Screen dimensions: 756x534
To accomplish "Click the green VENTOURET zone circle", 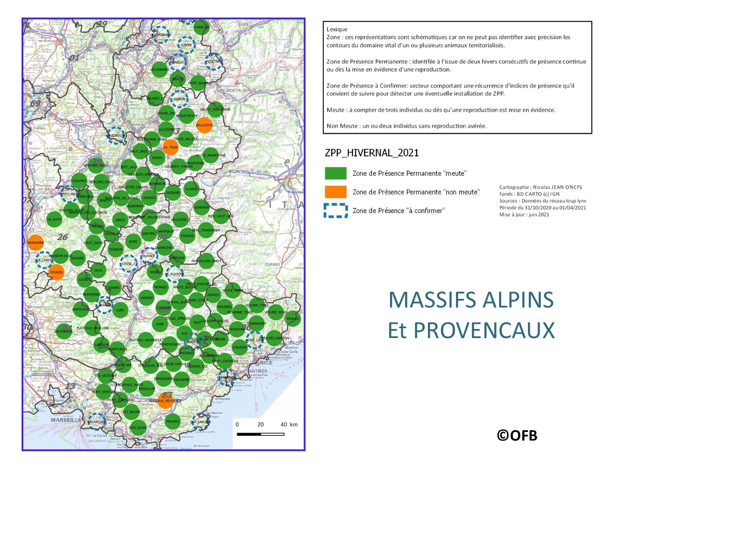I will point(81,309).
